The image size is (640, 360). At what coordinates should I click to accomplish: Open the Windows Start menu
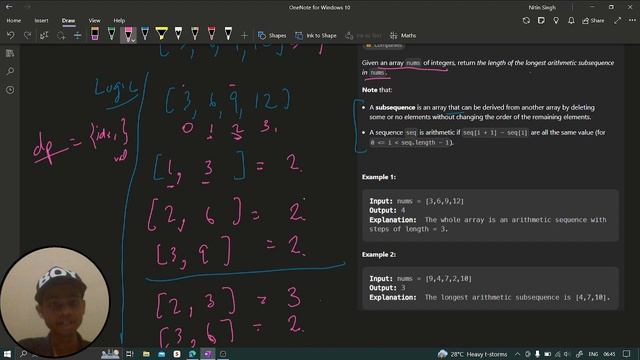tap(7, 354)
